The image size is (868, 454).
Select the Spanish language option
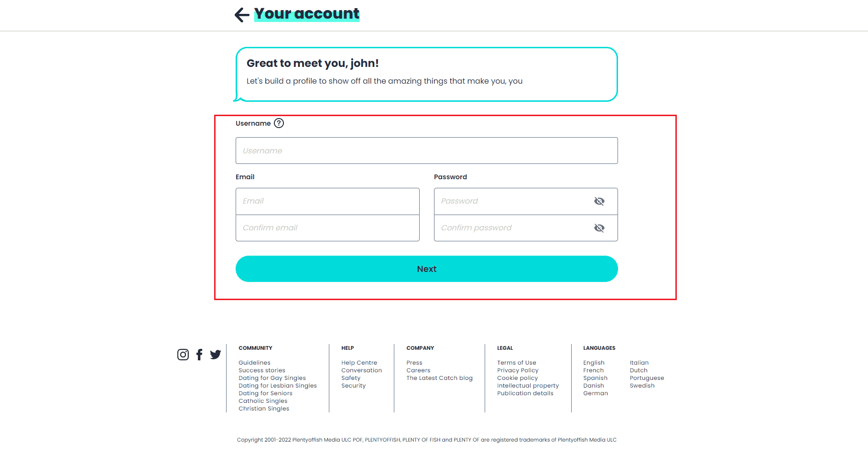(595, 378)
